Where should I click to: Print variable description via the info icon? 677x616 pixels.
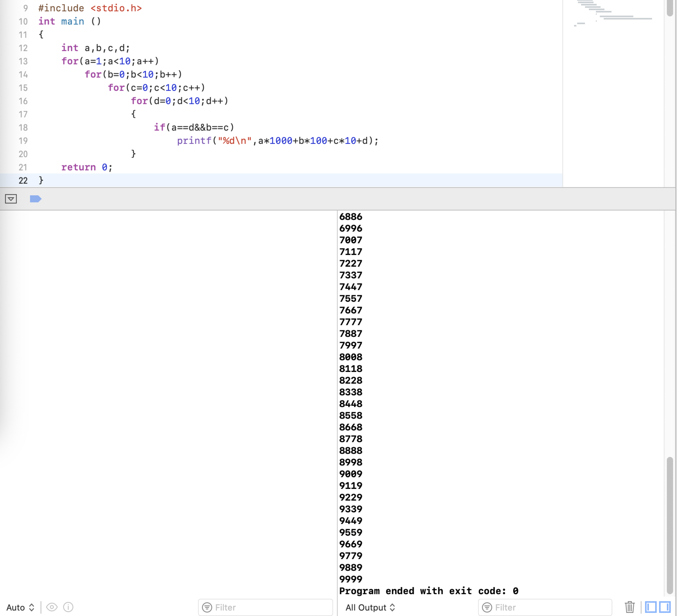tap(68, 608)
